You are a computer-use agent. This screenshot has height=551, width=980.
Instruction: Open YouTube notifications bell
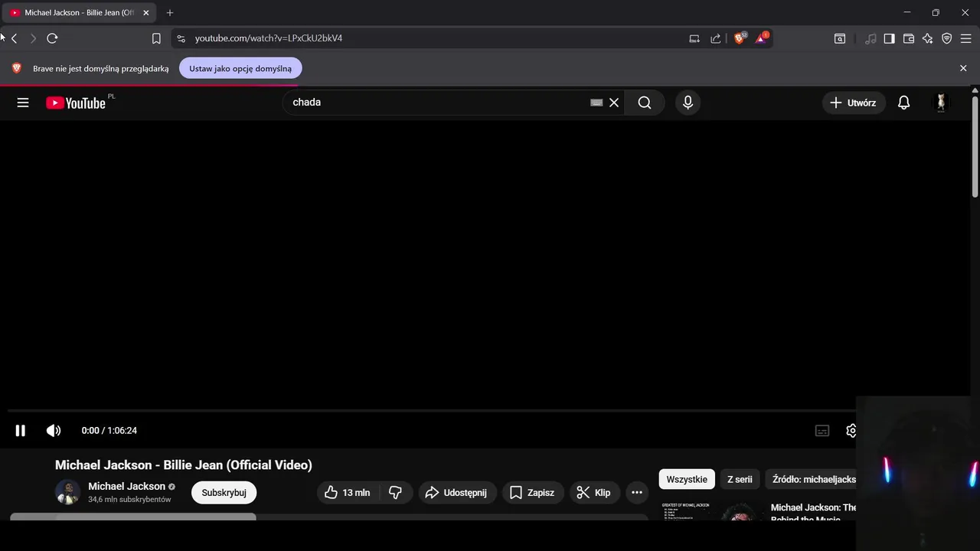pyautogui.click(x=904, y=103)
